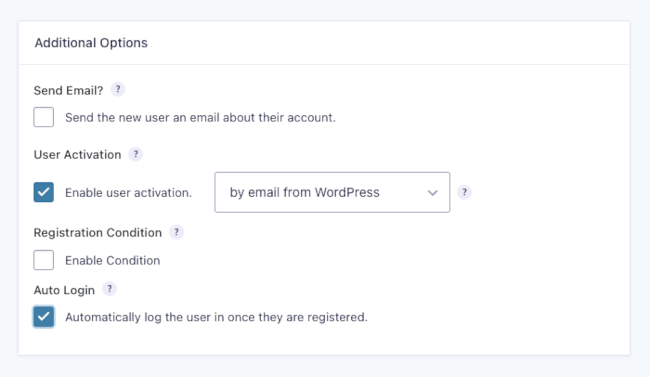Viewport: 650px width, 377px height.
Task: Click the 'Enable Condition' label text
Action: (x=112, y=260)
